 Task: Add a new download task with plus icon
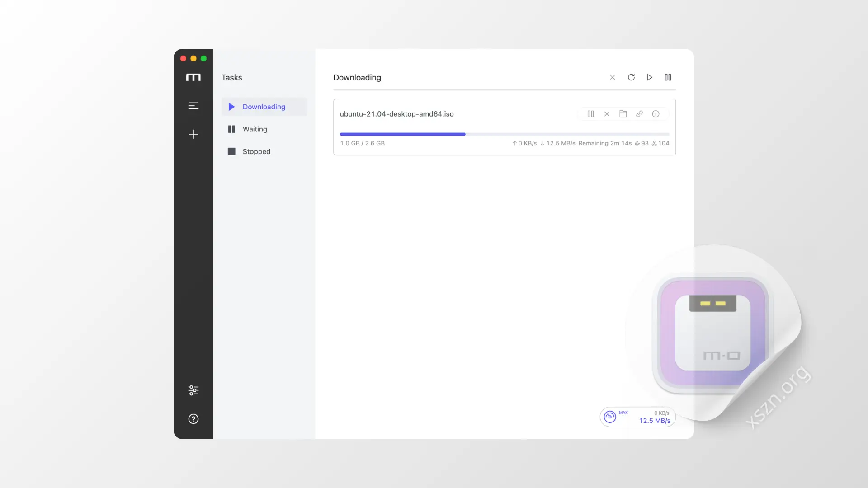click(x=193, y=134)
